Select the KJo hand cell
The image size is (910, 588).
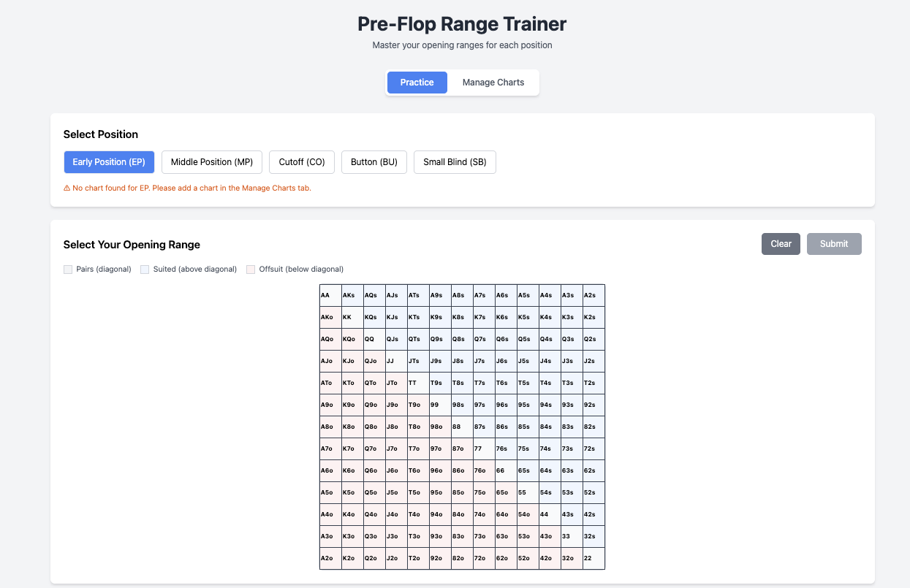coord(353,362)
